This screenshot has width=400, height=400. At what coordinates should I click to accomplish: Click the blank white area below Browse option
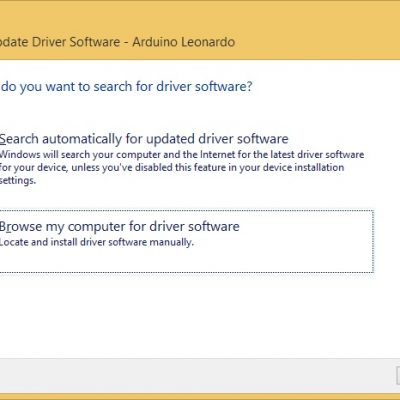tap(187, 313)
